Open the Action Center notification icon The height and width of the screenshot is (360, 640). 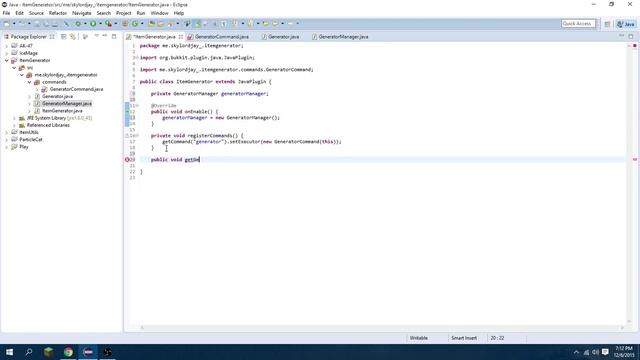[x=605, y=352]
